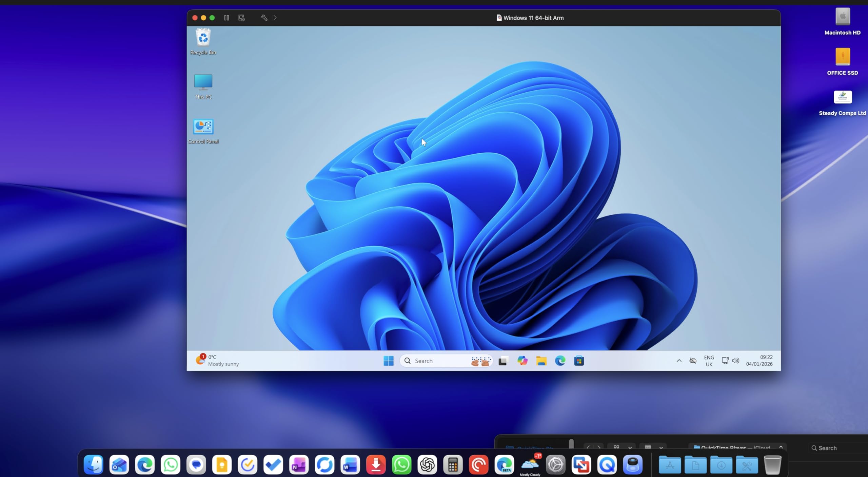The width and height of the screenshot is (868, 477).
Task: Launch Microsoft To Do blue checkmark in Dock
Action: (273, 464)
